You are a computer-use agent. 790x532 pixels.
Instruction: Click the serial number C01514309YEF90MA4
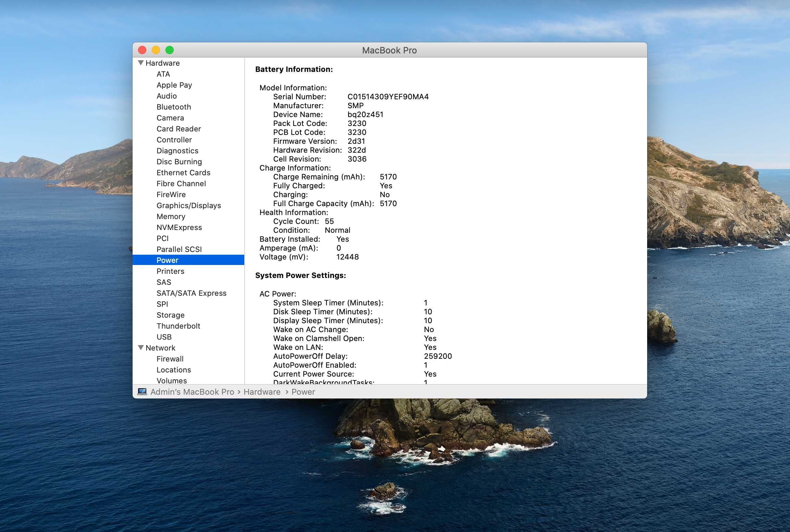388,97
